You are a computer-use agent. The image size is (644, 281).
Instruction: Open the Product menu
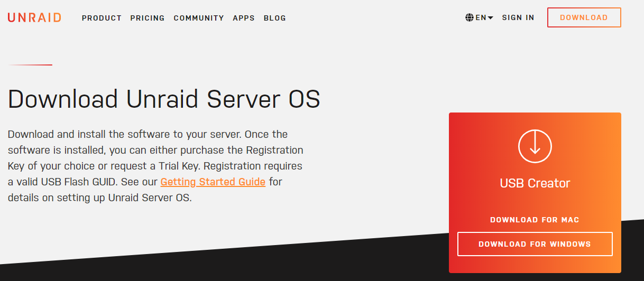(102, 18)
